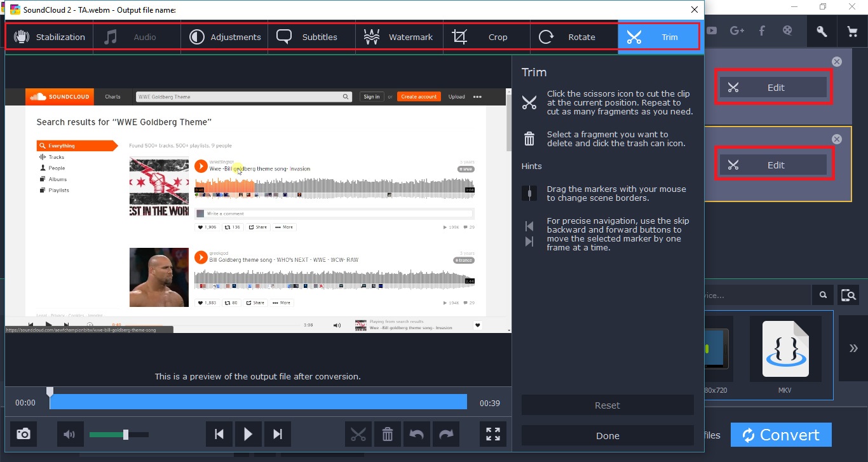Click the video preview area
The height and width of the screenshot is (462, 868).
[x=258, y=210]
